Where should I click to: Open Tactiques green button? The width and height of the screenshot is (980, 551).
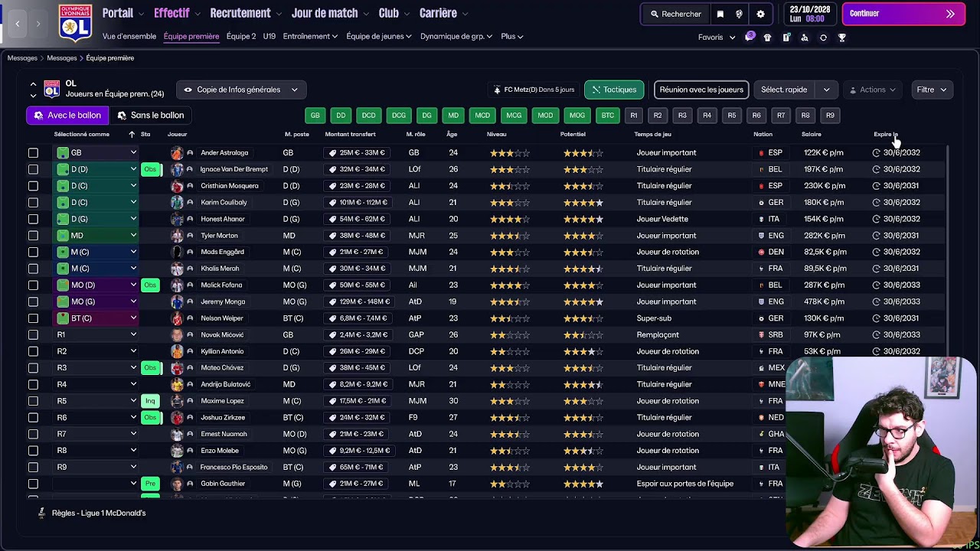click(613, 90)
